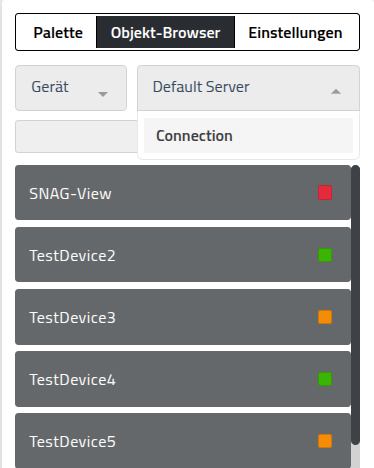Screen dimensions: 374x468
Task: Click the search field below Gerät
Action: pyautogui.click(x=76, y=136)
